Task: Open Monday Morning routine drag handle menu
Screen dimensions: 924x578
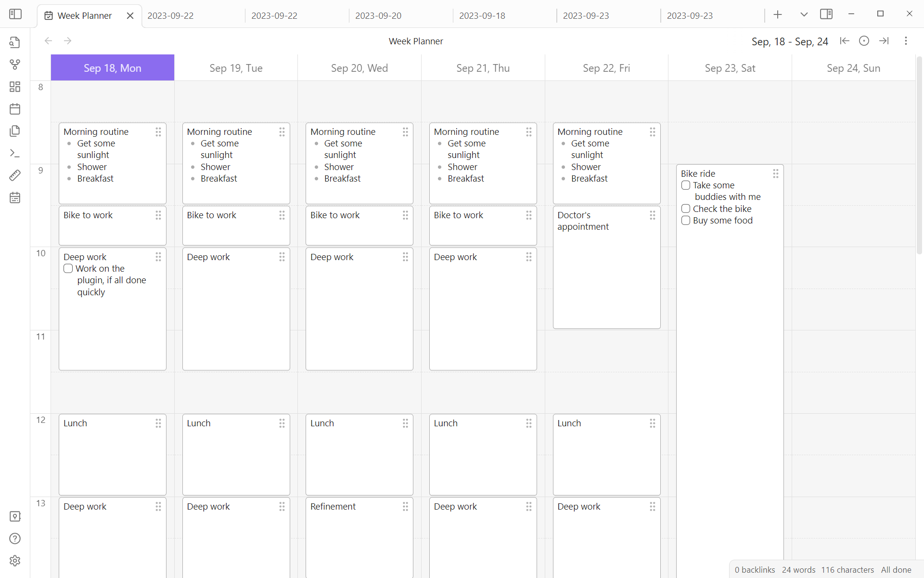Action: [158, 132]
